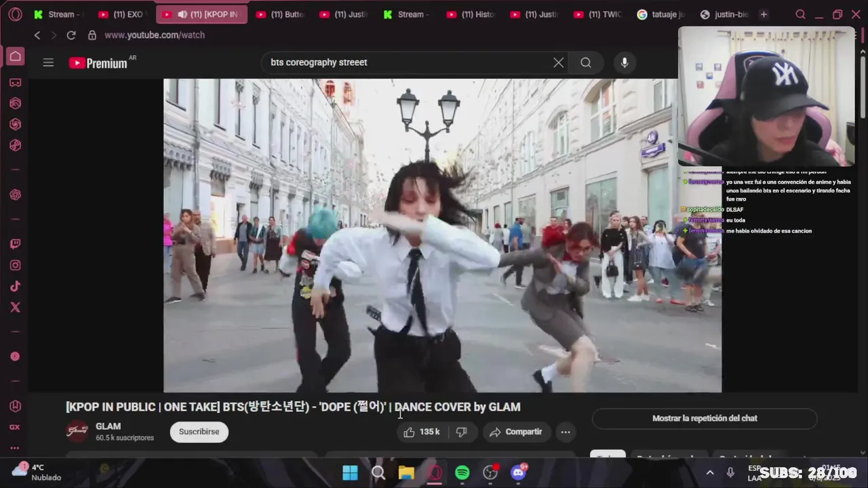Open the Opera GX main menu logo

pos(15,14)
